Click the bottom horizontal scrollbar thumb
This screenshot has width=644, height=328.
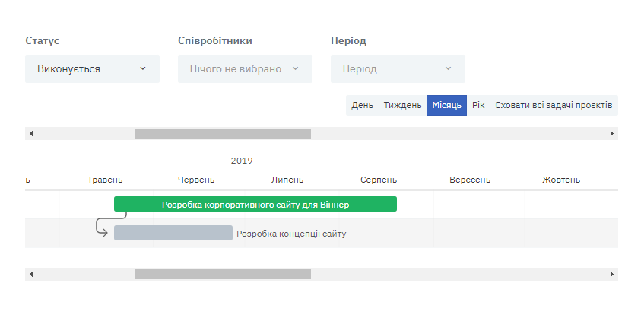coord(223,274)
